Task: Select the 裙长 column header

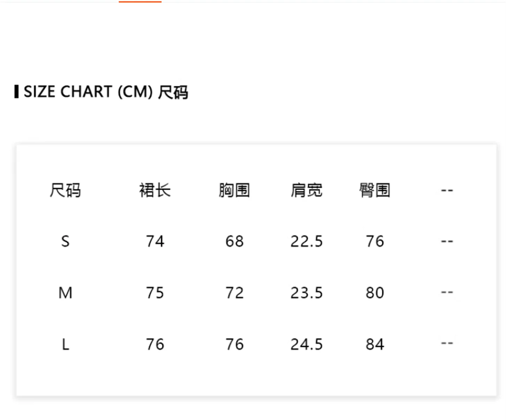Action: [x=155, y=191]
